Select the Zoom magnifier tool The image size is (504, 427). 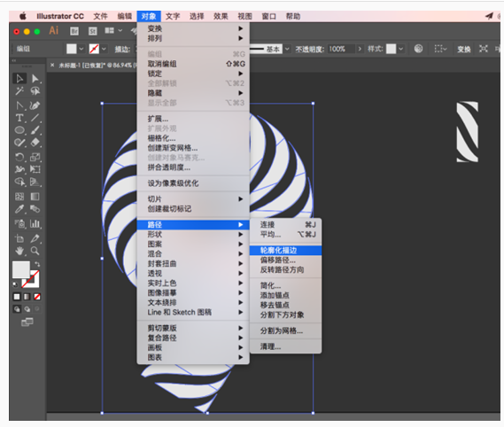click(x=35, y=251)
